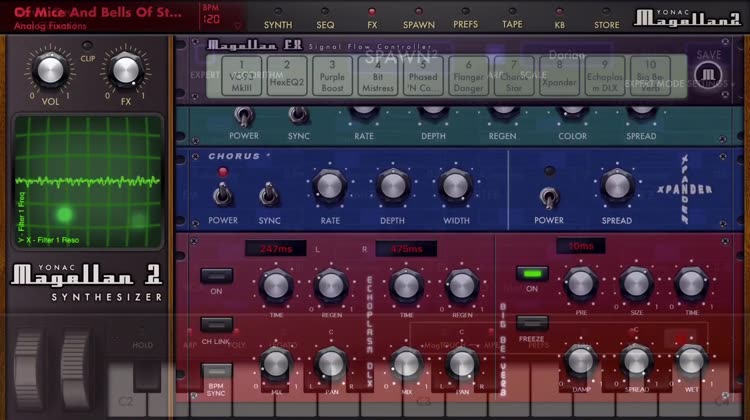Adjust the Chorus WIDTH knob

point(455,187)
